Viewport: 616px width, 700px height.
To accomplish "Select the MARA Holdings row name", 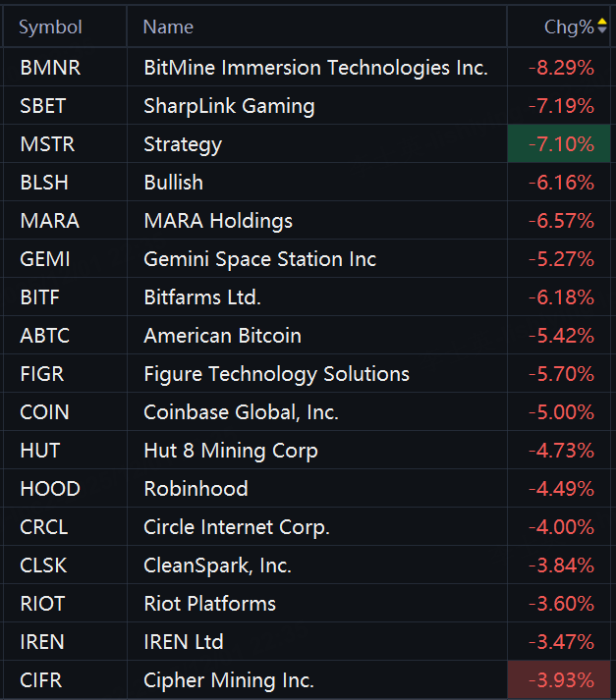I will tap(218, 221).
